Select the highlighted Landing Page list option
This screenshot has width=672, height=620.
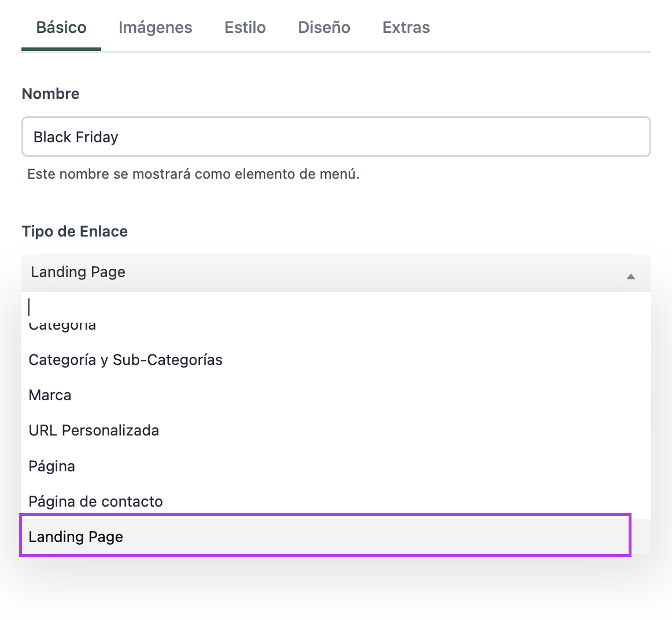point(76,537)
